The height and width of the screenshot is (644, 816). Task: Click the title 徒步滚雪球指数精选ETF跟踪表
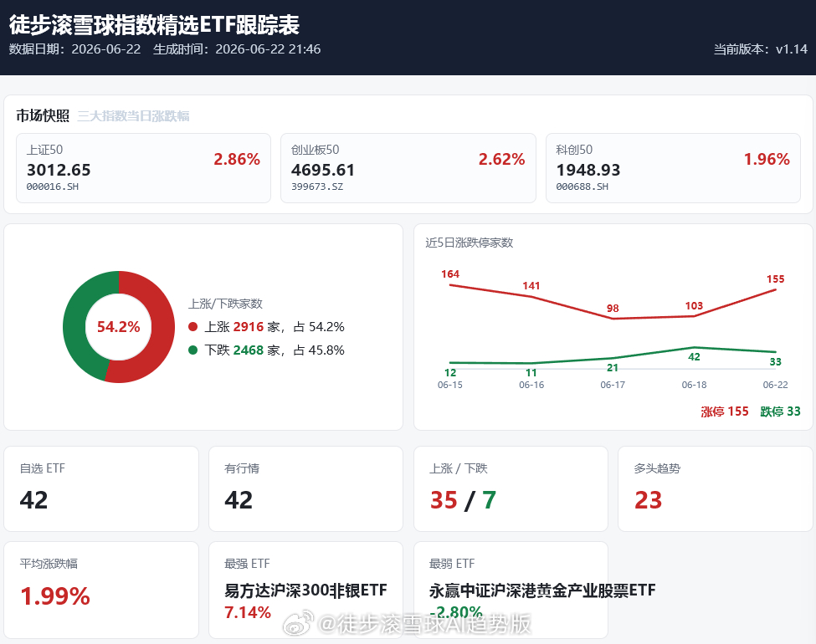click(154, 24)
